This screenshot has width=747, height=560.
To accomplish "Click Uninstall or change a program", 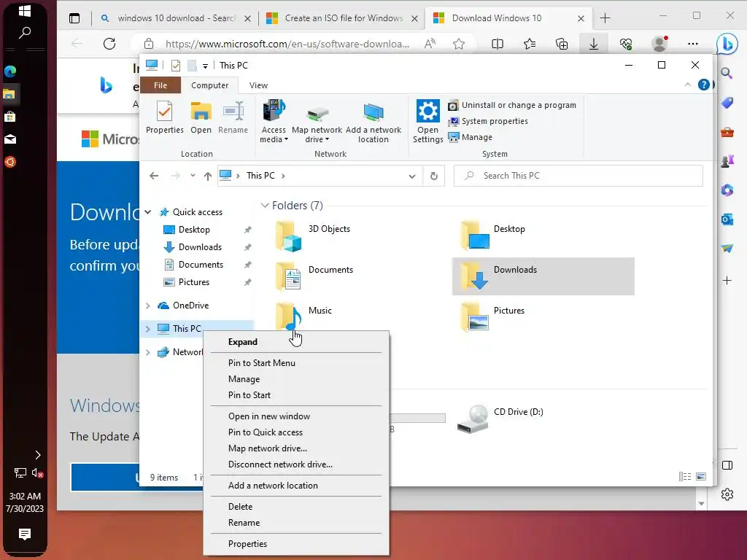I will pos(512,105).
